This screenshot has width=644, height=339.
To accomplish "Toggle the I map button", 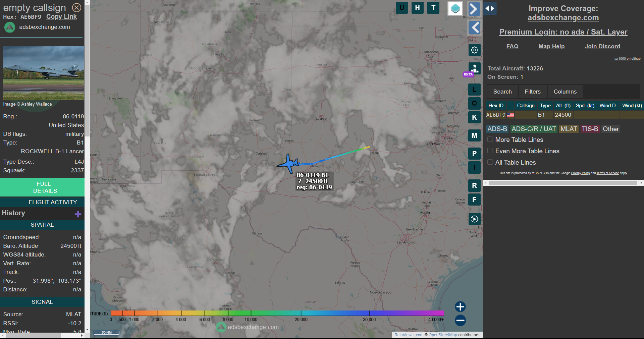I will (x=474, y=167).
